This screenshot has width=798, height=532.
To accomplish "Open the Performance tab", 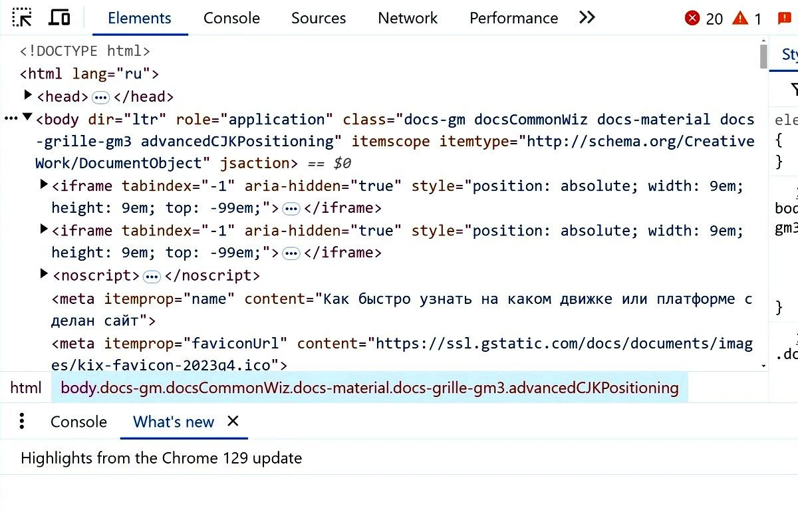I will 513,19.
